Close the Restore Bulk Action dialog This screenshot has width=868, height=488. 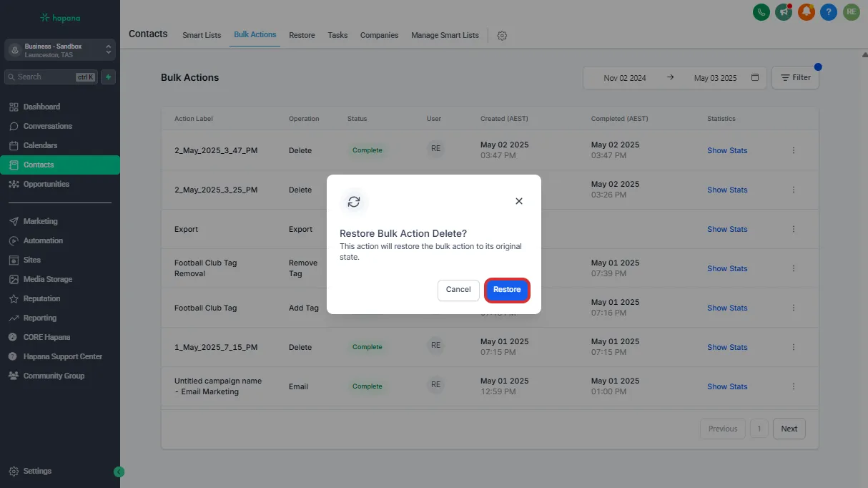pos(519,201)
